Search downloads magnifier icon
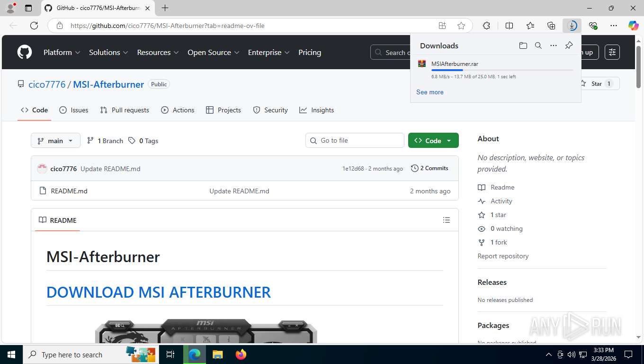Screen dimensions: 644x364 tap(538, 45)
